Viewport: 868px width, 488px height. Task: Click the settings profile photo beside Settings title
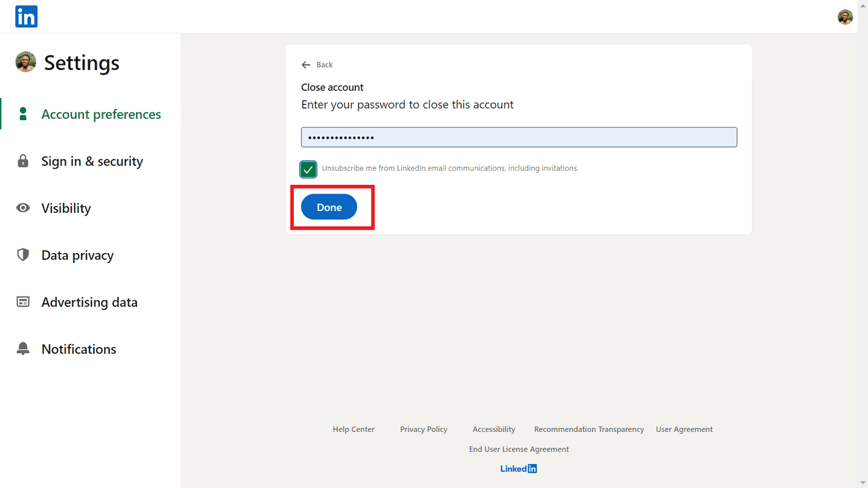tap(26, 62)
